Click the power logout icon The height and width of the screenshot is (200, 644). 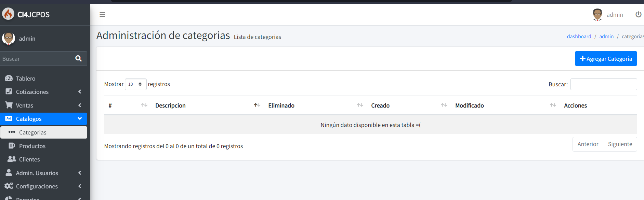638,14
